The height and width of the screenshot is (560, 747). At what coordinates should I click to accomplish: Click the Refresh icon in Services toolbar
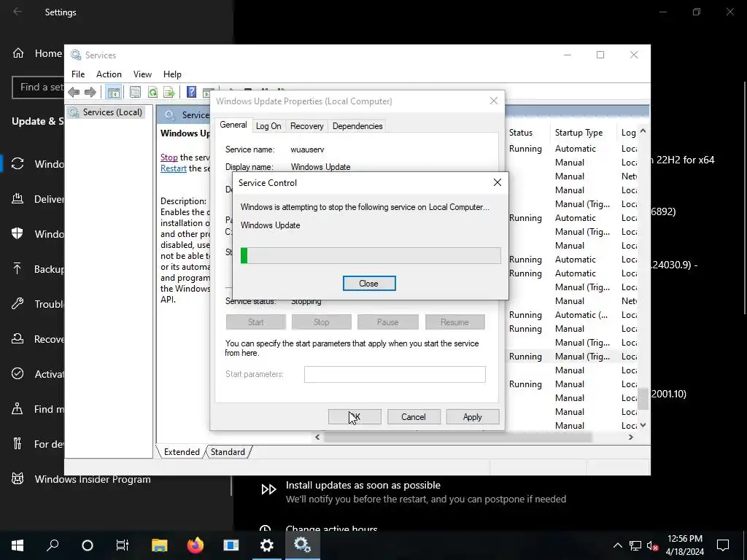click(152, 92)
